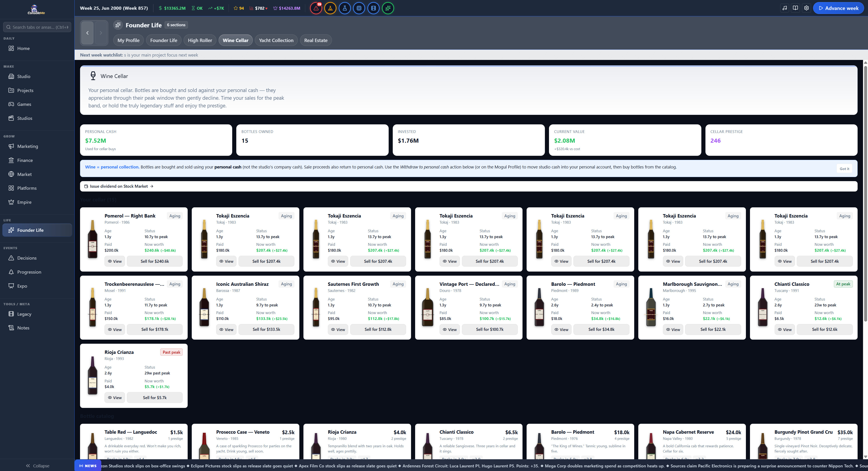Image resolution: width=868 pixels, height=471 pixels.
Task: Switch to the Founder Life tab
Action: pos(163,40)
